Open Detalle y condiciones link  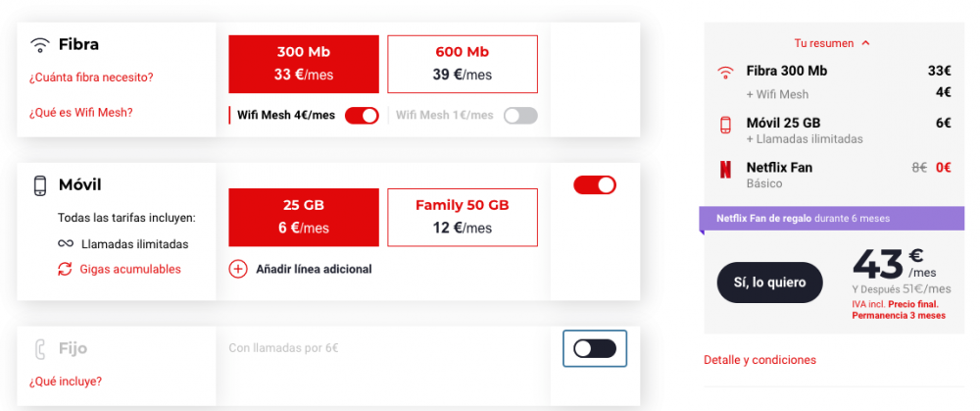click(x=759, y=360)
